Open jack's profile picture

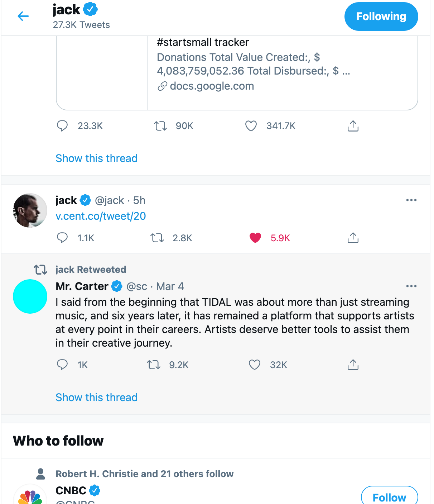pyautogui.click(x=30, y=210)
